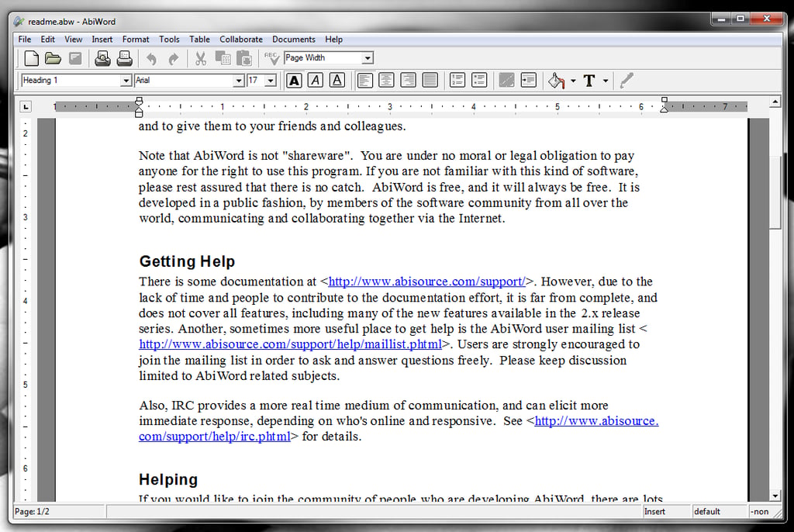Image resolution: width=794 pixels, height=532 pixels.
Task: Open the Arial font dropdown
Action: 239,81
